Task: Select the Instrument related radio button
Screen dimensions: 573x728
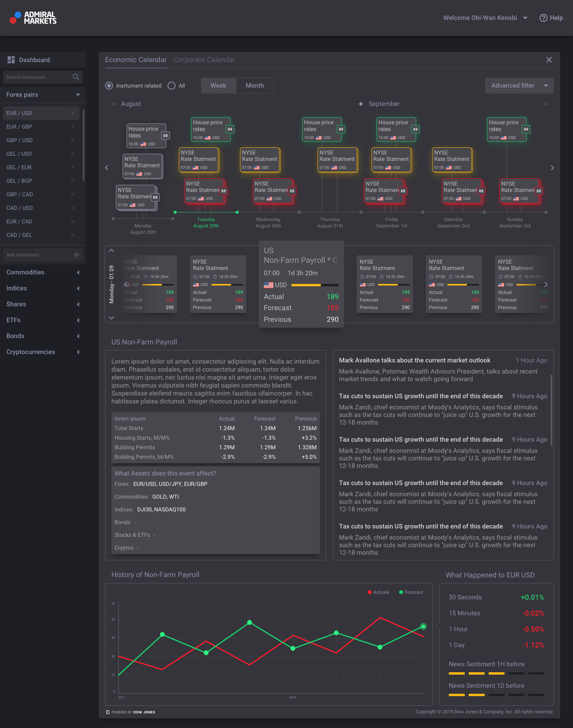Action: tap(109, 86)
